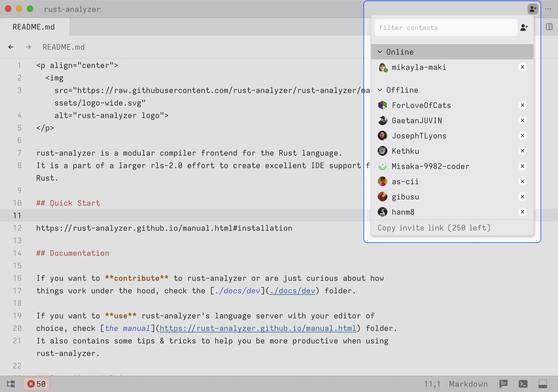Screen dimensions: 558x392
Task: Select the Kethku contact entry
Action: (x=405, y=151)
